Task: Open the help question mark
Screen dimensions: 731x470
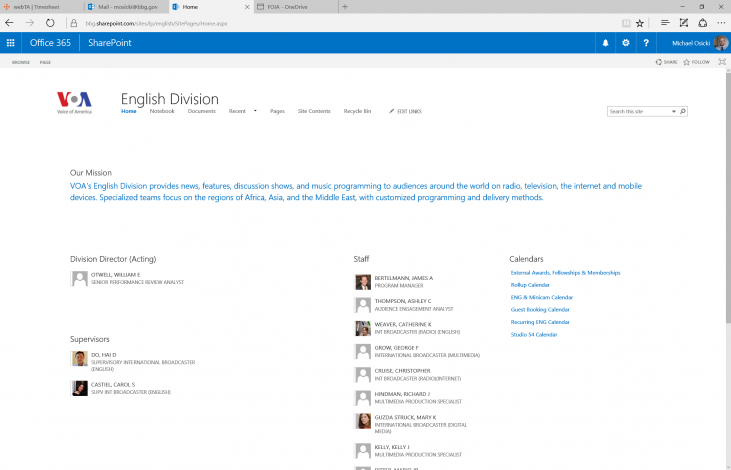Action: [646, 43]
